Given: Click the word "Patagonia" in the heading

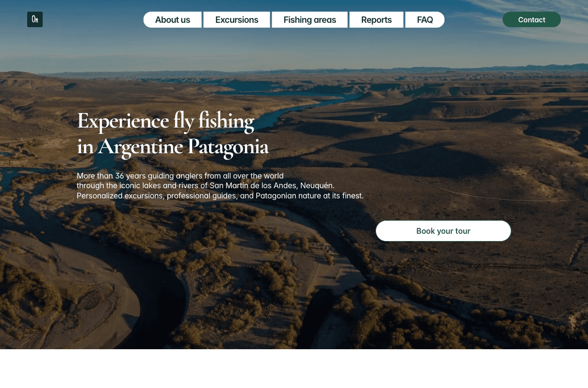Looking at the screenshot, I should [x=228, y=146].
